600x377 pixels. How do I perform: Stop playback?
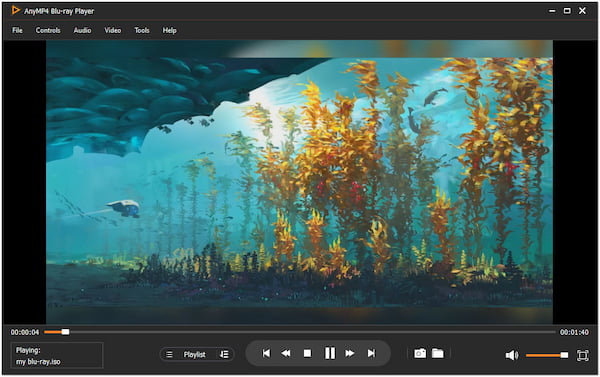[307, 353]
